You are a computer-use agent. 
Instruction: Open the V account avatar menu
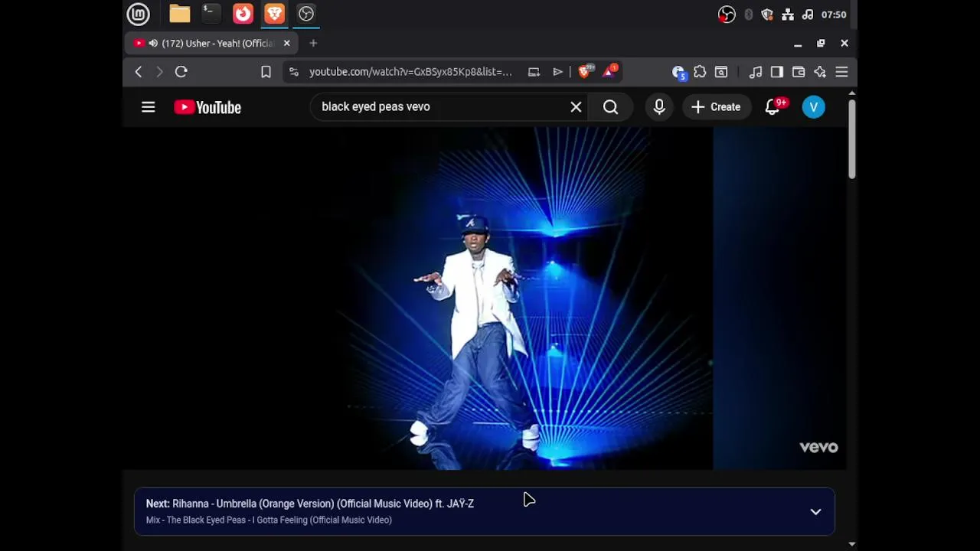[x=813, y=107]
